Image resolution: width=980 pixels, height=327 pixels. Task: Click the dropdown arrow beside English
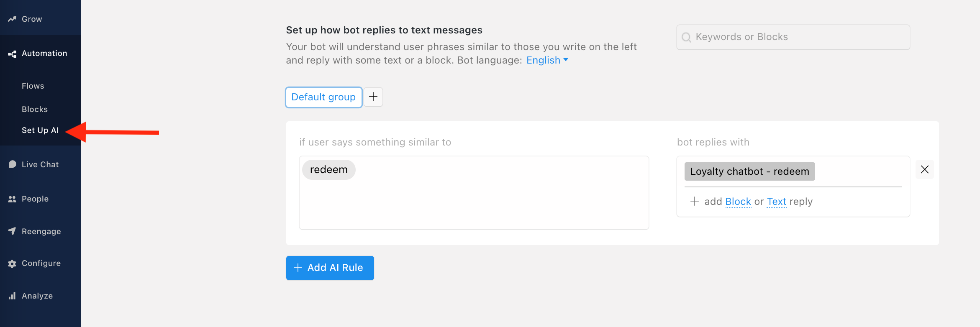coord(566,60)
